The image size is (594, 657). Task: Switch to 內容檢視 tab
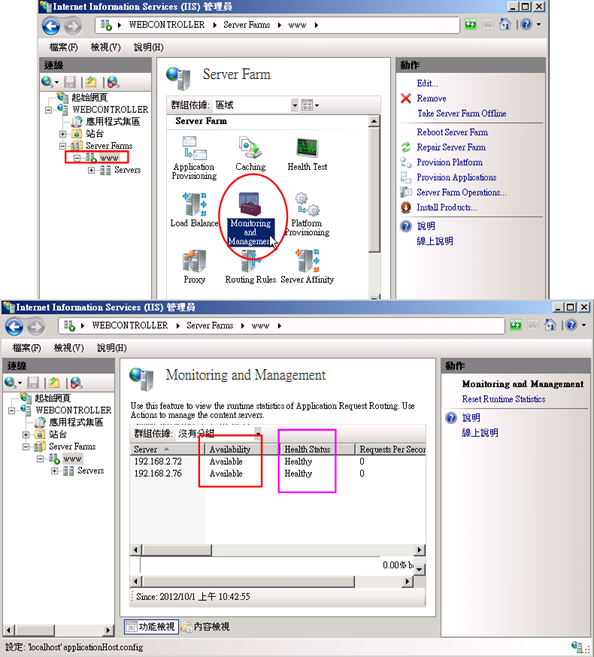(205, 627)
